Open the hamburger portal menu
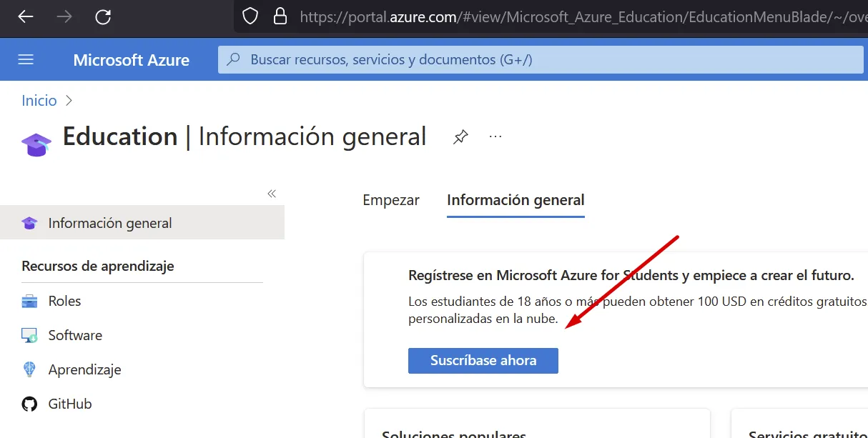 pos(26,59)
